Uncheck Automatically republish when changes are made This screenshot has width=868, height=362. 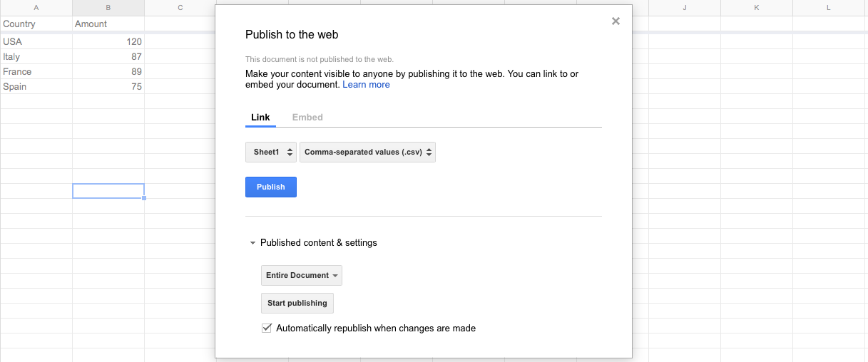(x=267, y=329)
